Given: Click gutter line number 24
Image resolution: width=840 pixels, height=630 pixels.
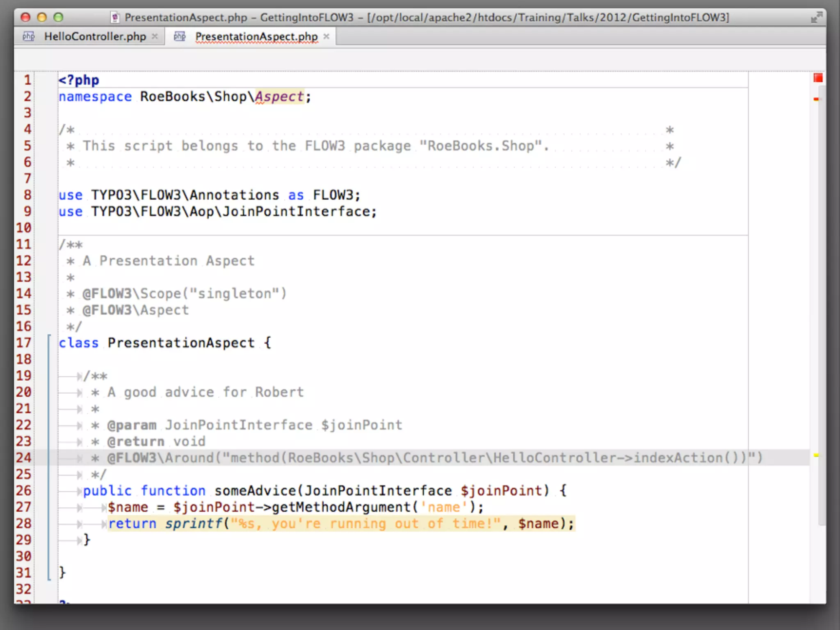Looking at the screenshot, I should (23, 458).
